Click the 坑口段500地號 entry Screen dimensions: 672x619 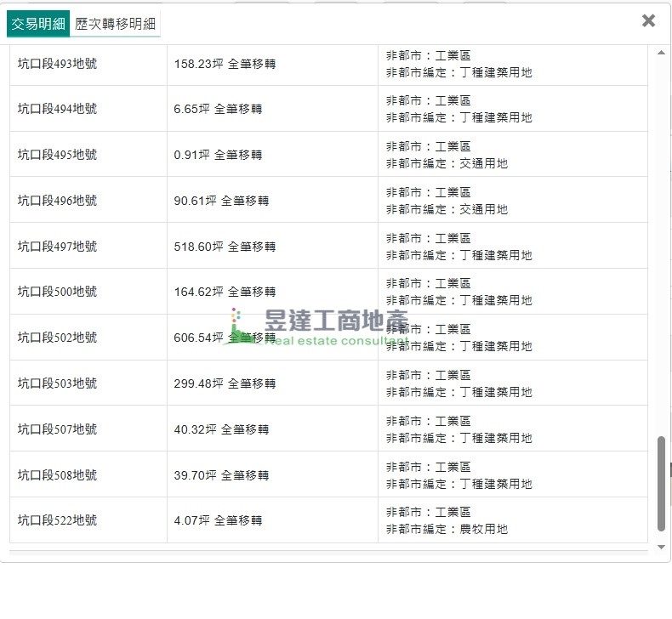point(58,292)
